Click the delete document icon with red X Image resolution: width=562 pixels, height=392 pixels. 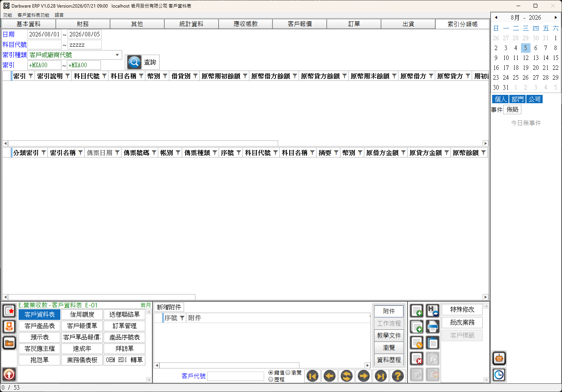[x=417, y=358]
